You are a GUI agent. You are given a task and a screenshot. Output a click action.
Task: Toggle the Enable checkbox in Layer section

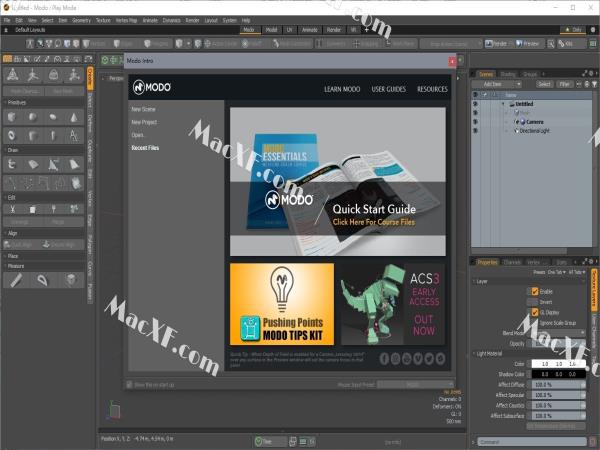pos(535,292)
